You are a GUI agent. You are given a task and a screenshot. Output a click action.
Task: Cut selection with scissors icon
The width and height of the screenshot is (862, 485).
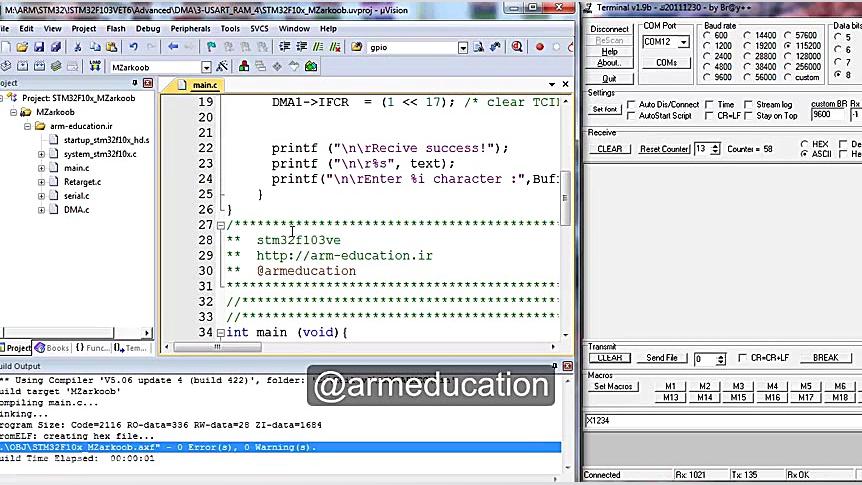pyautogui.click(x=78, y=47)
